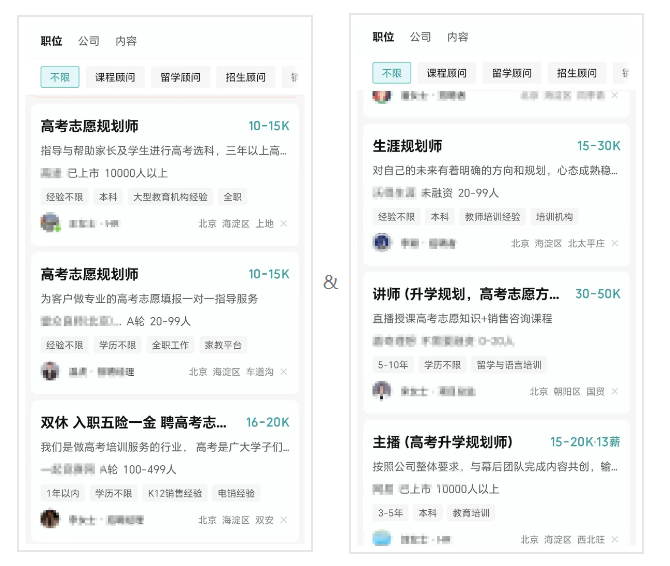This screenshot has height=566, width=670.
Task: Open 主播 (高考升学规划师) job title
Action: [442, 442]
